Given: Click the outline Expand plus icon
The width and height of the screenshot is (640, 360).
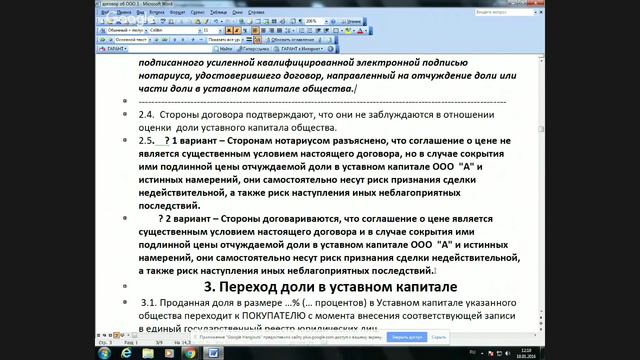Looking at the screenshot, I should tap(193, 40).
